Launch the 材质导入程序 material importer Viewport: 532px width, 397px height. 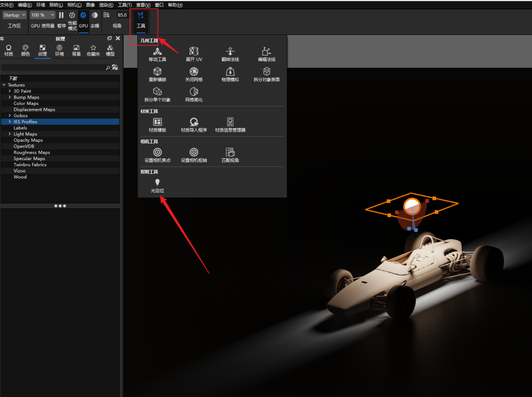click(x=194, y=125)
